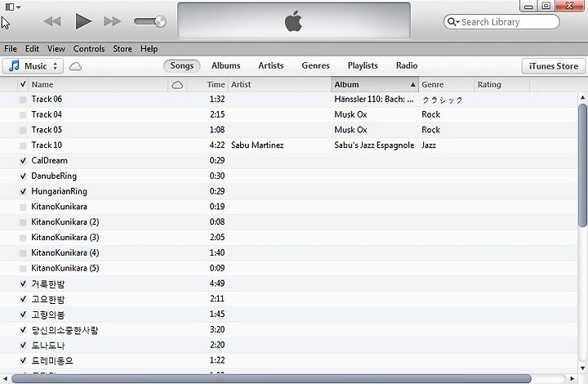Click the 3:20 time cell
This screenshot has height=384, width=588.
[217, 329]
